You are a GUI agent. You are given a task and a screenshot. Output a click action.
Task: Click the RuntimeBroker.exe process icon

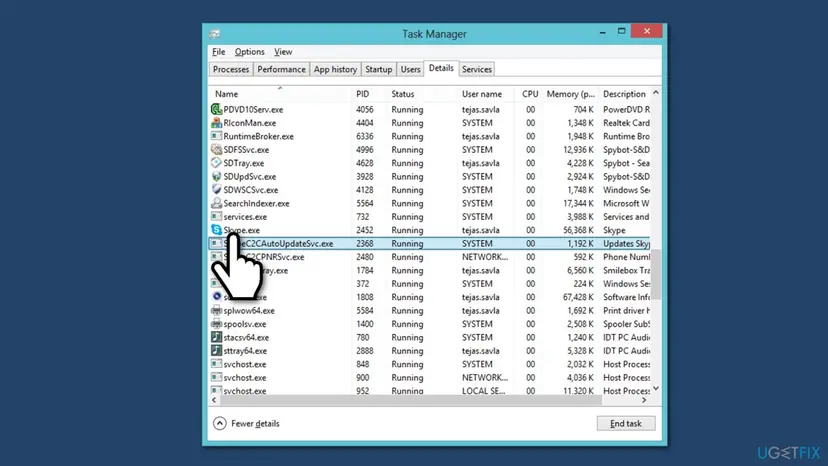(216, 136)
